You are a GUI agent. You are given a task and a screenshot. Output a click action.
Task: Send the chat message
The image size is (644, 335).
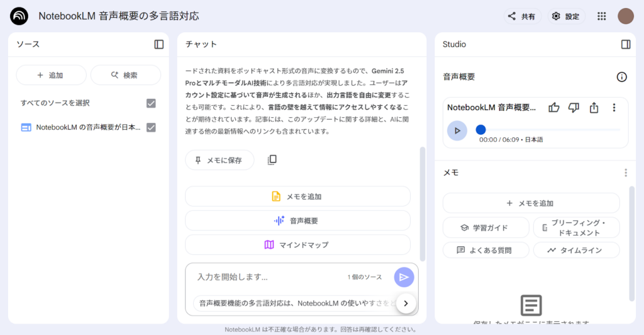(x=404, y=277)
